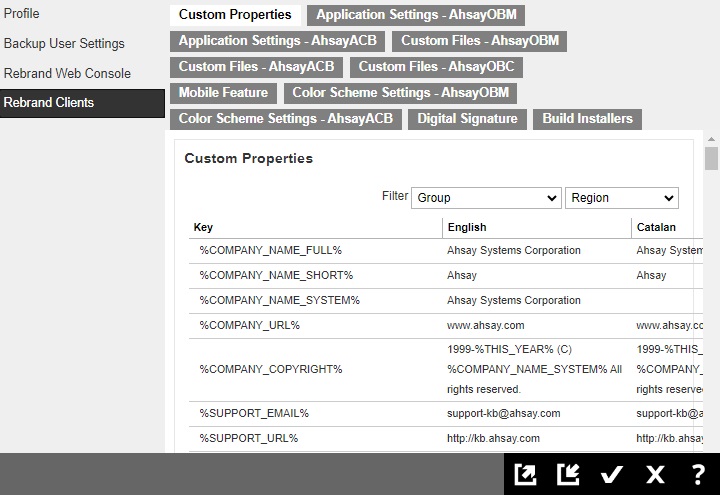Open the Custom Files - AhsayACB tab
720x495 pixels.
256,67
